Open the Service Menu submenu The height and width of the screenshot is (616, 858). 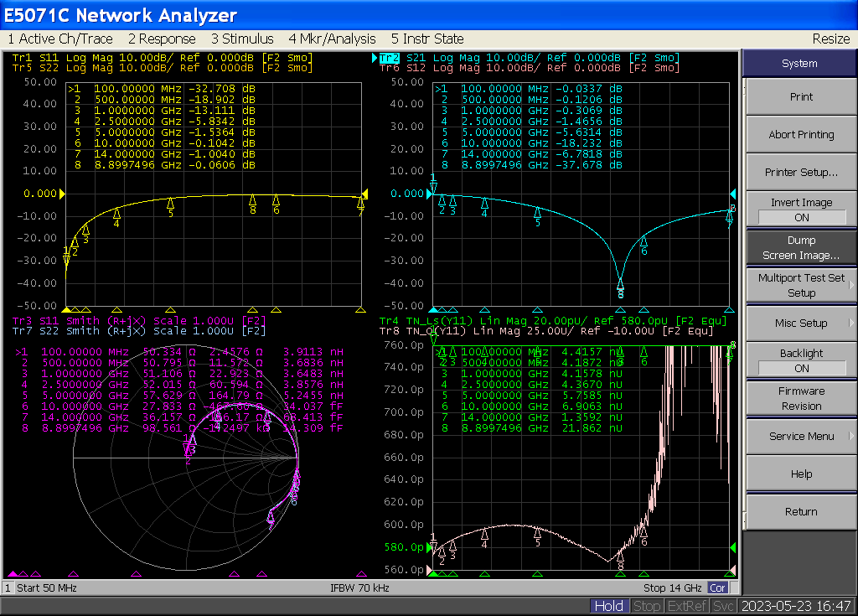tap(801, 436)
